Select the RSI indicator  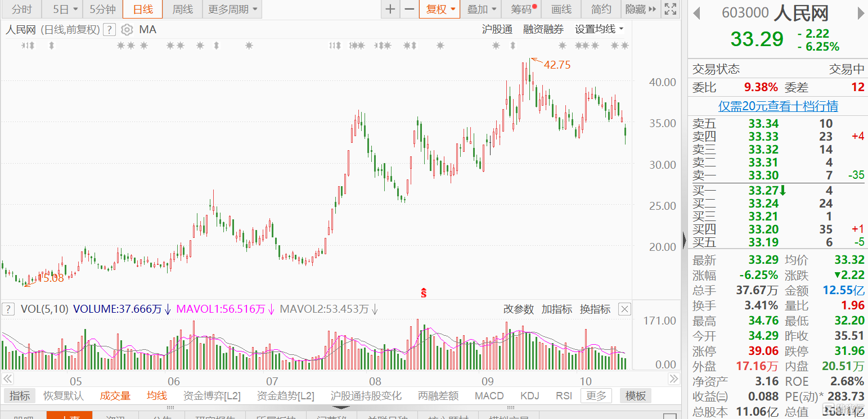tap(564, 396)
